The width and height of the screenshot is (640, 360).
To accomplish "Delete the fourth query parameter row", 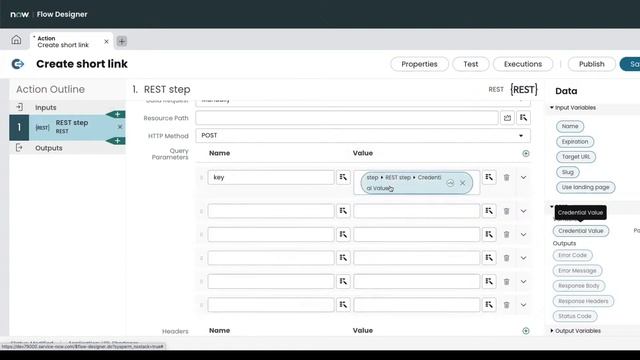I will (x=507, y=258).
